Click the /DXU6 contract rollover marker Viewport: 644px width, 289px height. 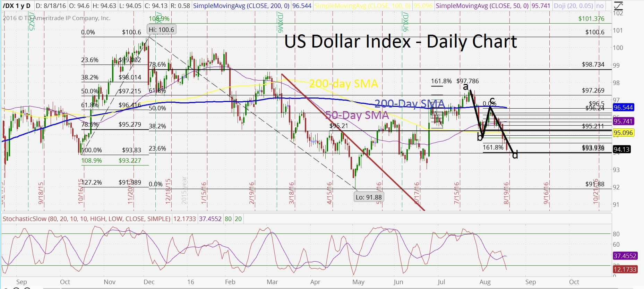[405, 22]
